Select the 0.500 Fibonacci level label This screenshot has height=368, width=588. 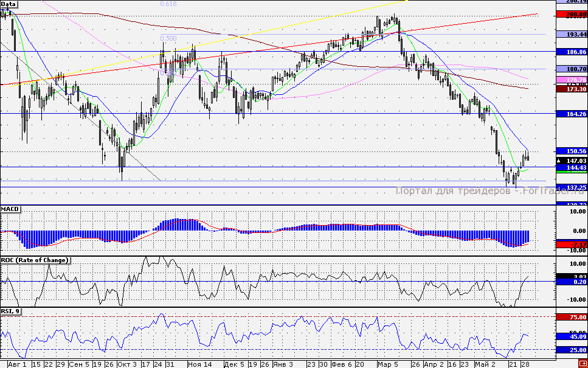click(x=168, y=38)
